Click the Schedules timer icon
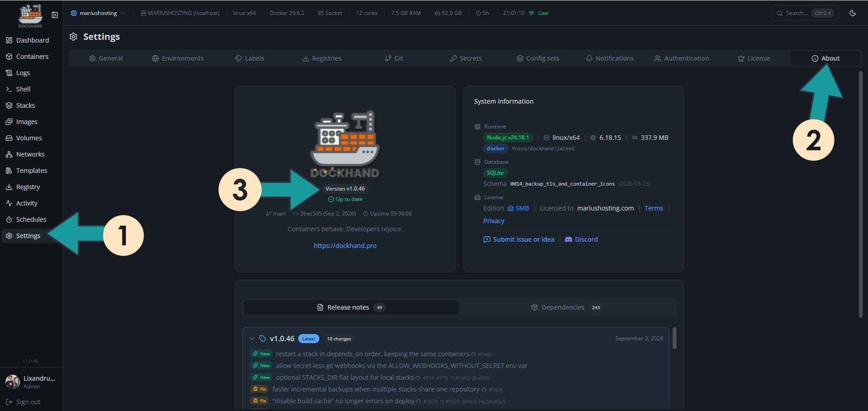The image size is (868, 411). [x=9, y=220]
